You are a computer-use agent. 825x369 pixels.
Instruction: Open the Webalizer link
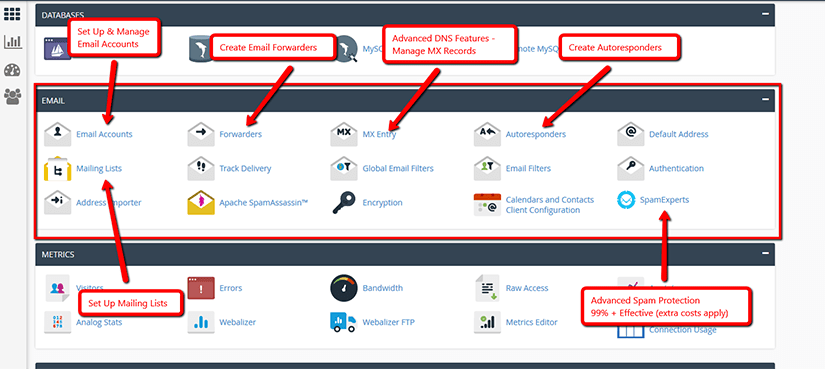[x=237, y=322]
